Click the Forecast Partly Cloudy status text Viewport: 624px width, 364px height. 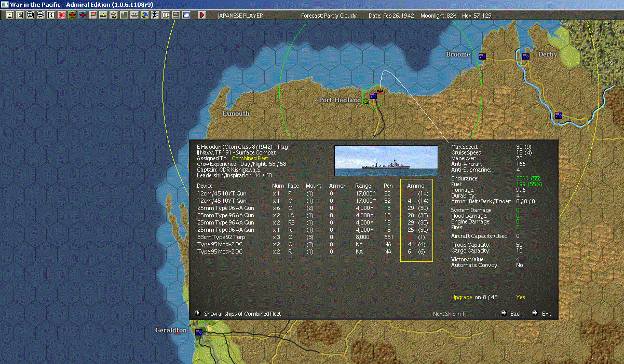click(x=329, y=16)
